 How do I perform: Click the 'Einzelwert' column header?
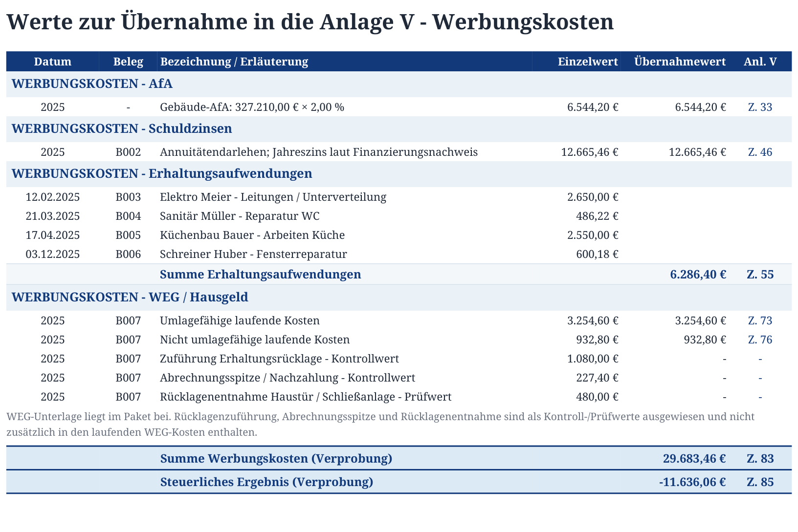pyautogui.click(x=588, y=62)
